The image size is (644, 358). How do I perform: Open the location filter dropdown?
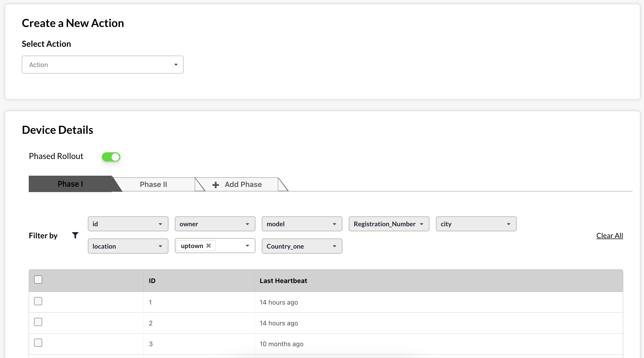tap(128, 246)
